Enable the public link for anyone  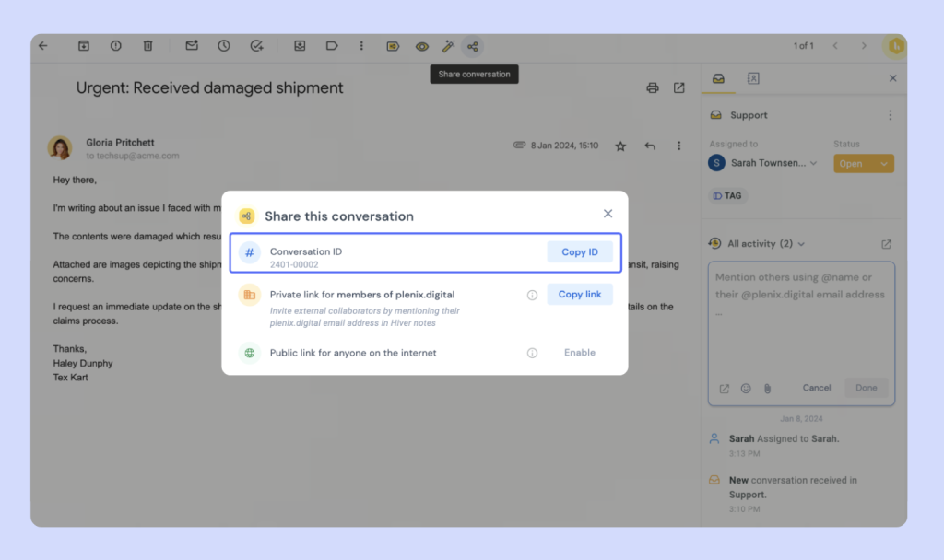[x=580, y=352]
